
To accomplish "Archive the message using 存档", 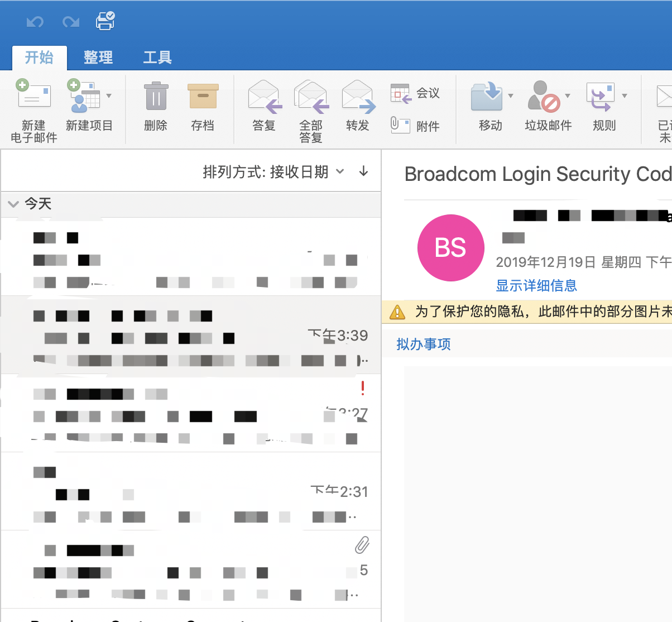I will click(x=203, y=107).
